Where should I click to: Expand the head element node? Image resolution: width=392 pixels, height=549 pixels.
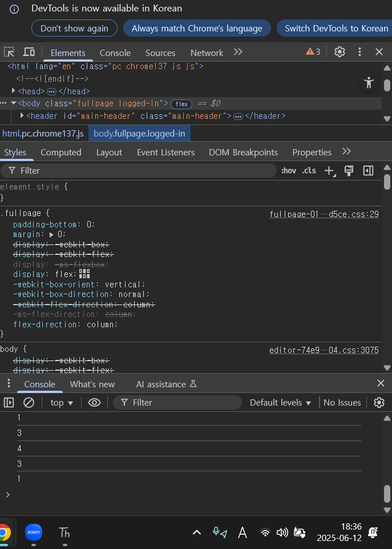(13, 91)
